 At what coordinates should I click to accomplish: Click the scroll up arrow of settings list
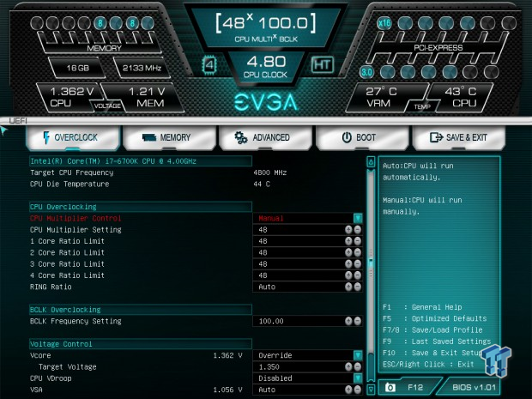(371, 162)
